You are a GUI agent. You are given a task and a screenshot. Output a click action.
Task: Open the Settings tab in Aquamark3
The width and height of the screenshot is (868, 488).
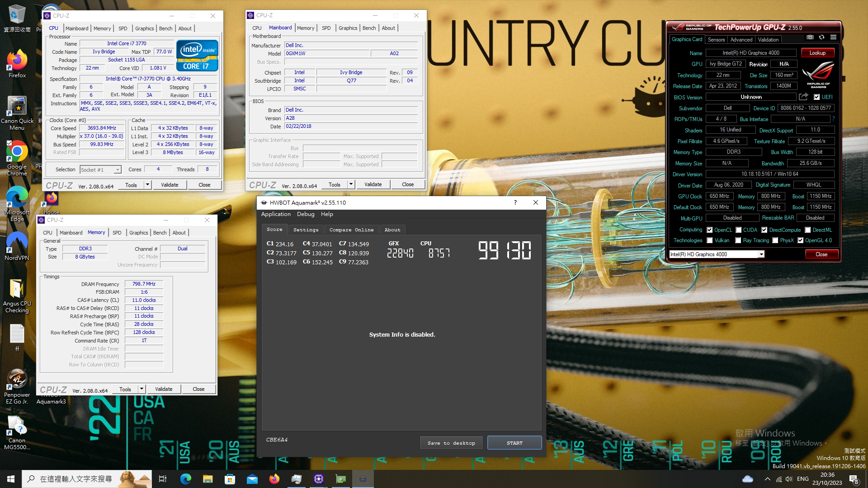point(306,230)
